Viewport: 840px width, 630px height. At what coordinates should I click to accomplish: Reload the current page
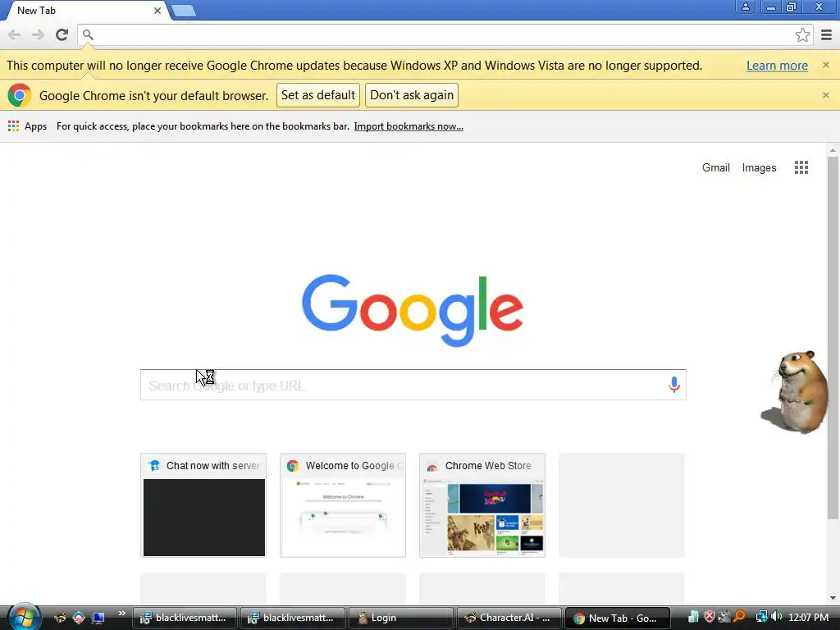(62, 34)
